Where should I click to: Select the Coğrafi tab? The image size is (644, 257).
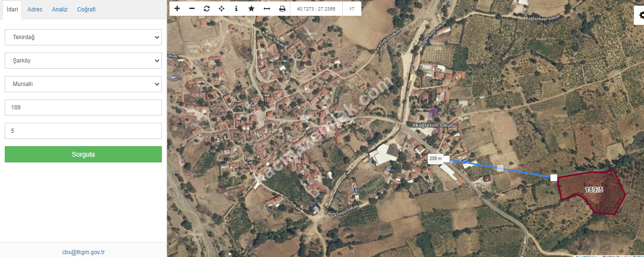[86, 10]
